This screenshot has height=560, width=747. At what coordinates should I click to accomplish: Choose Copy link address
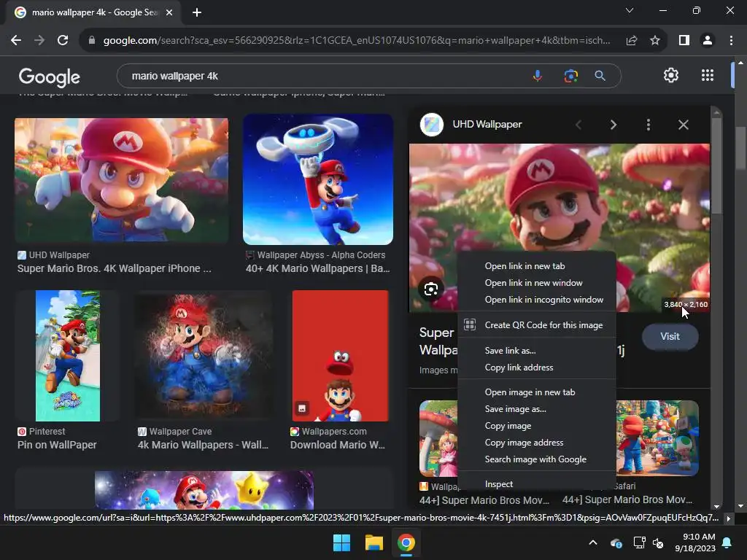519,367
